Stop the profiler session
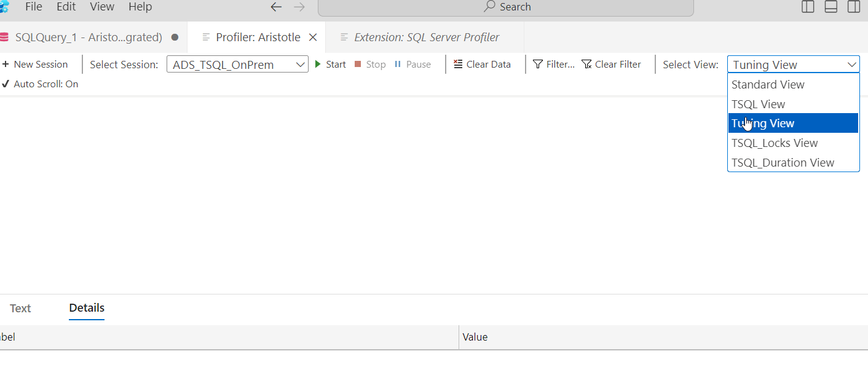 pos(370,65)
